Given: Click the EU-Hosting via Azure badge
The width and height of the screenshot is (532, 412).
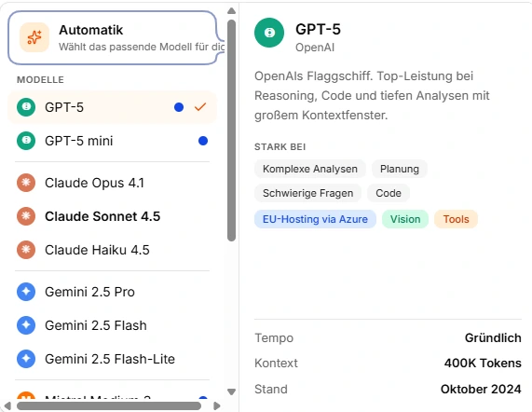Looking at the screenshot, I should 315,219.
